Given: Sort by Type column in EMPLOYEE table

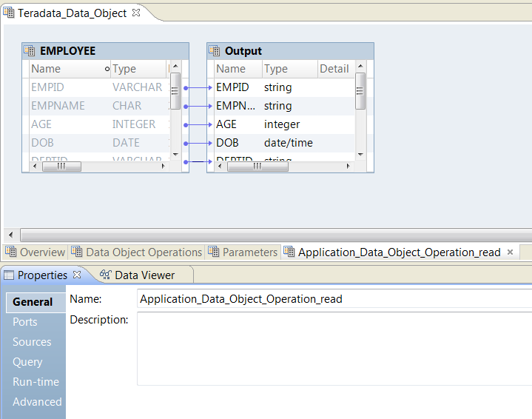Looking at the screenshot, I should (138, 69).
